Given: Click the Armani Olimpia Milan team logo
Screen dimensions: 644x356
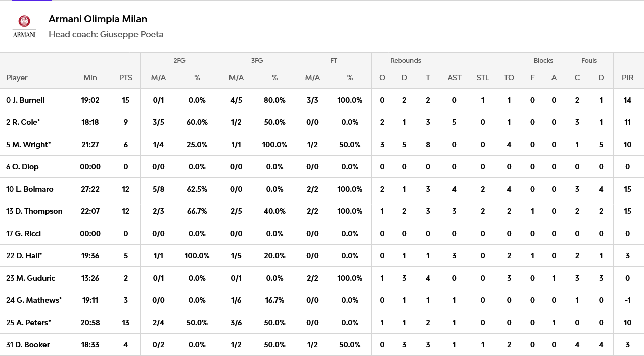Looking at the screenshot, I should pyautogui.click(x=24, y=26).
